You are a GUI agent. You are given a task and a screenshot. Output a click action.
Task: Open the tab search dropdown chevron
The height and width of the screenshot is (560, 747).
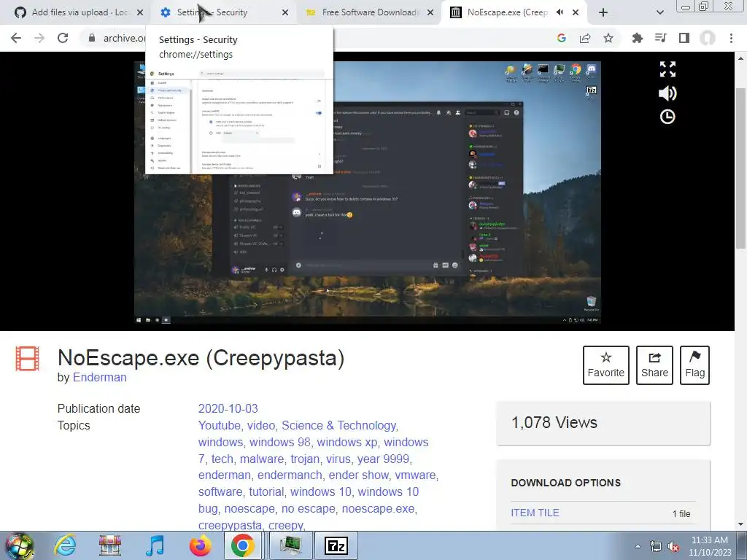659,12
